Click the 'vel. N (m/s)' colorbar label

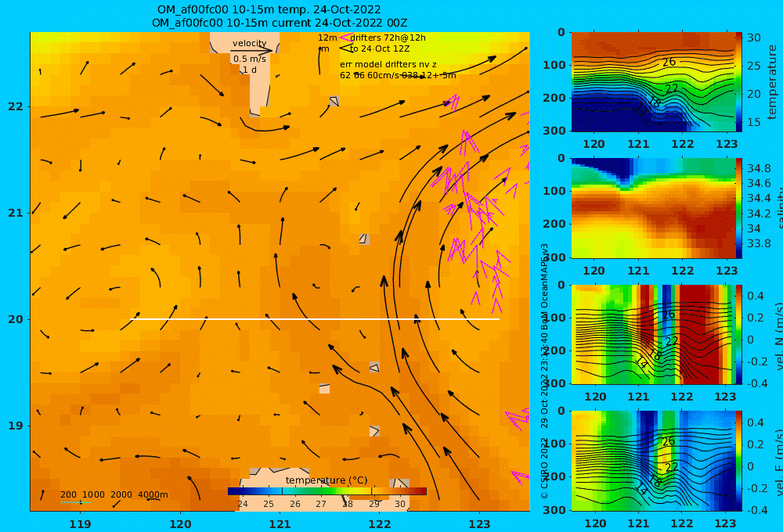[x=778, y=336]
